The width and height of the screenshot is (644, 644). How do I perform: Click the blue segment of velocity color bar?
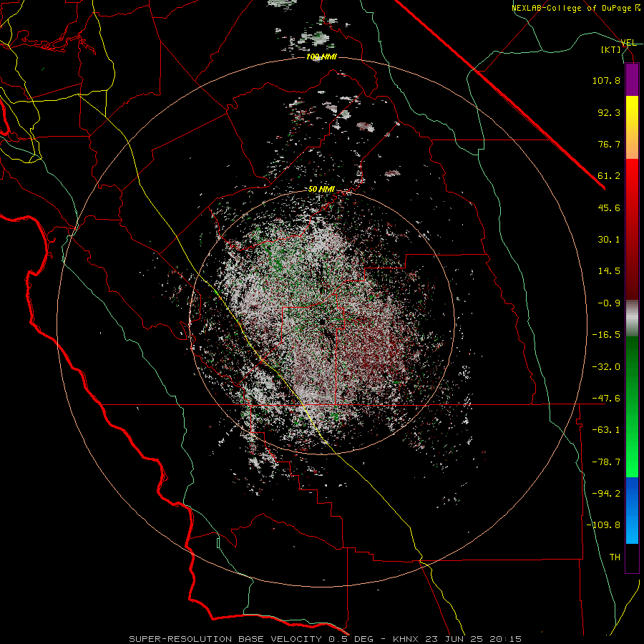[x=632, y=510]
